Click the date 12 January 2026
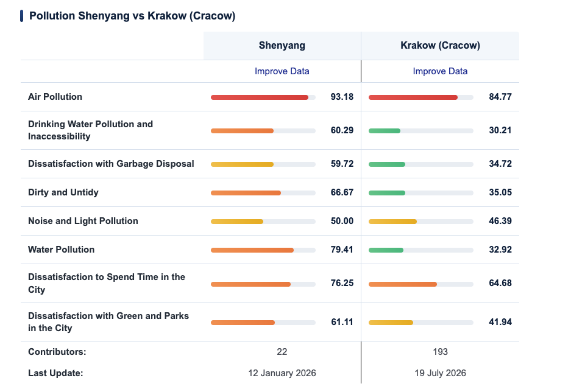This screenshot has height=392, width=571. 282,374
